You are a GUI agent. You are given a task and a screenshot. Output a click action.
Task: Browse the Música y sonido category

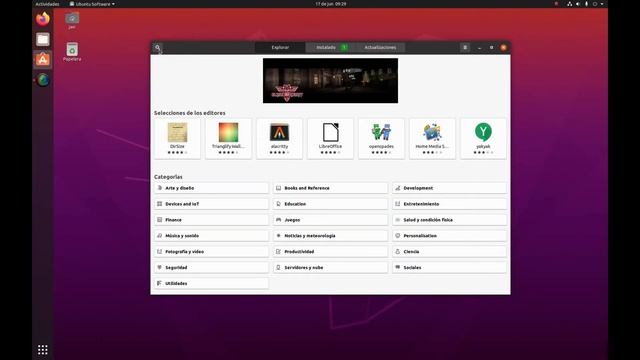(x=211, y=236)
